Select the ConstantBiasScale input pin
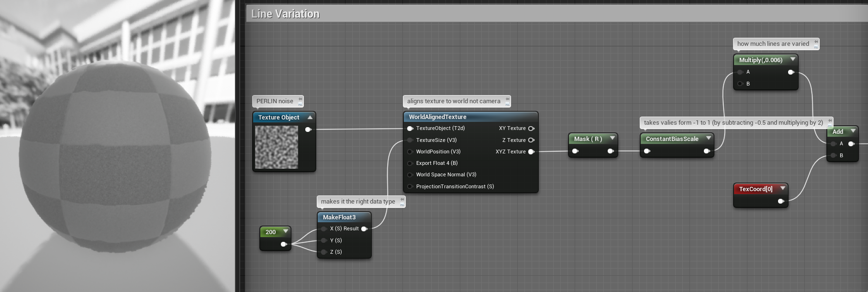Screen dimensions: 868x292 pyautogui.click(x=647, y=151)
